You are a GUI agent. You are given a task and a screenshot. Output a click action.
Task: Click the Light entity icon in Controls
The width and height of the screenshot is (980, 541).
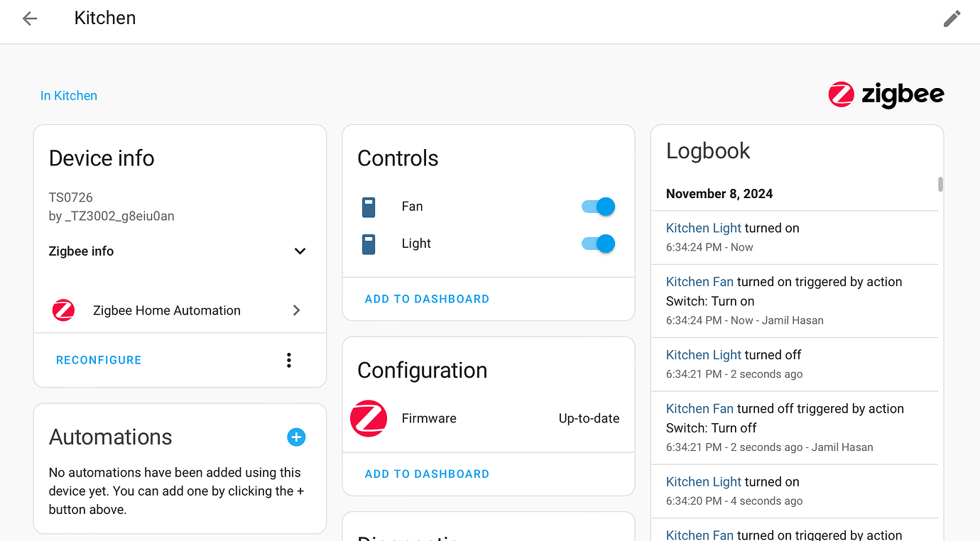[369, 244]
